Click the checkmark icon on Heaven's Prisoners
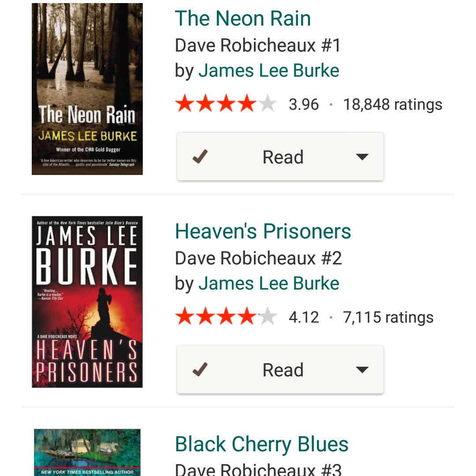Screen dimensions: 476x476 (200, 370)
